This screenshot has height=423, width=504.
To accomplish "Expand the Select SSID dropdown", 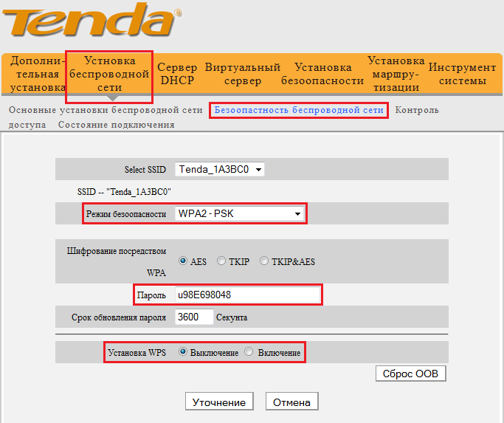I will [220, 169].
